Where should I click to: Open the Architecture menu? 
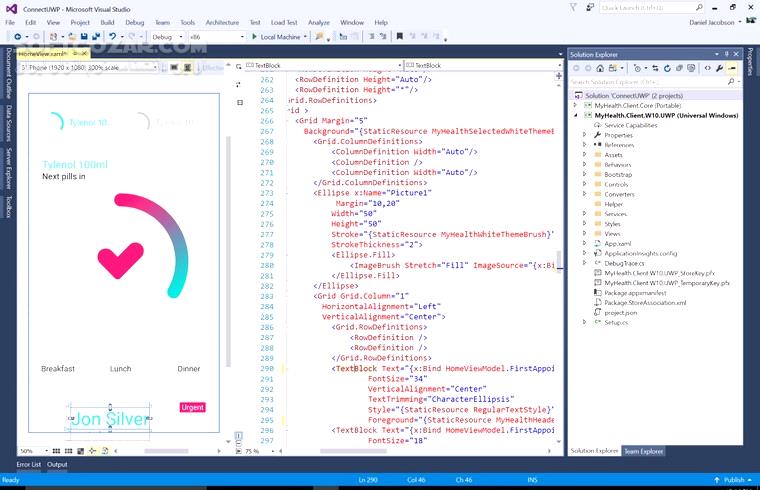[x=222, y=22]
